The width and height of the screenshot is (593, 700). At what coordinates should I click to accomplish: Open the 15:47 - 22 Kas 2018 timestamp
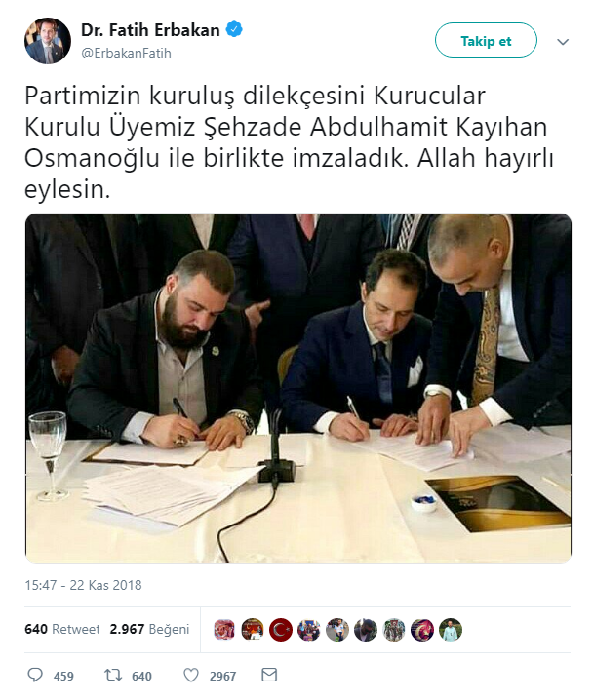click(x=83, y=585)
